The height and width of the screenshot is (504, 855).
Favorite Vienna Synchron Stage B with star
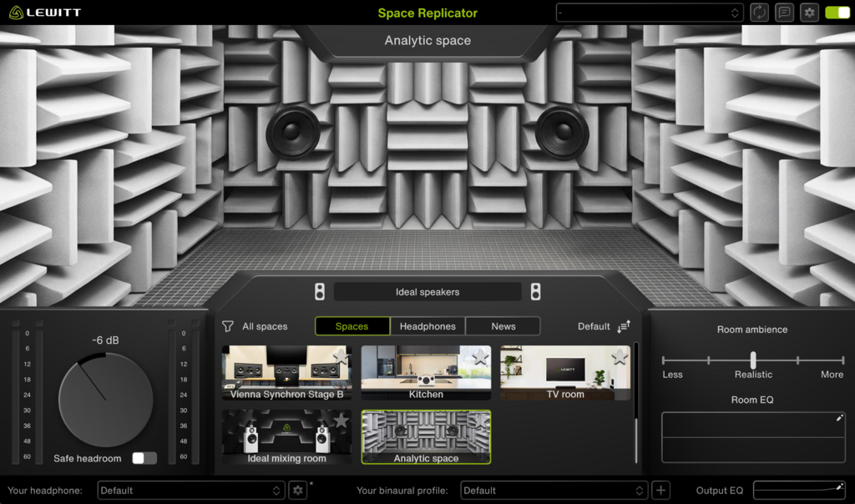point(341,356)
